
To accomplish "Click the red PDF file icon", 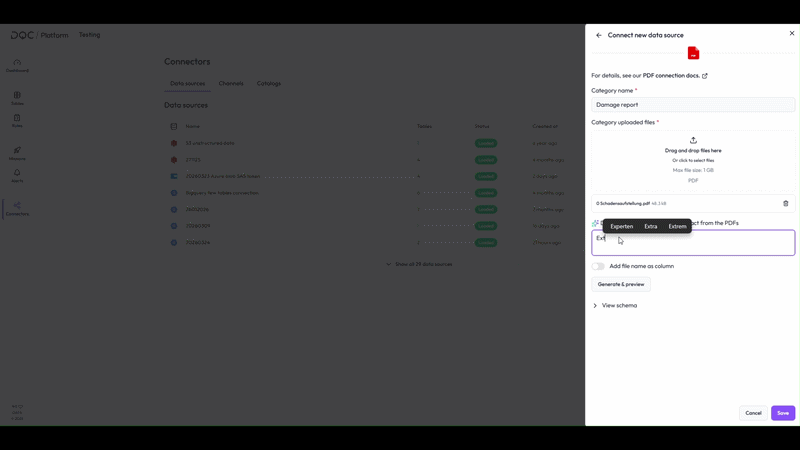I will point(693,53).
